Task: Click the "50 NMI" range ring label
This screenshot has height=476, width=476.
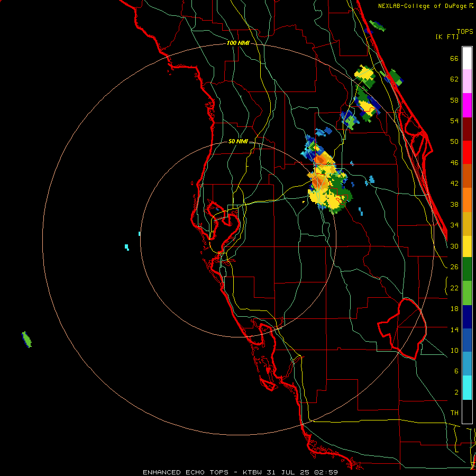Action: (237, 141)
